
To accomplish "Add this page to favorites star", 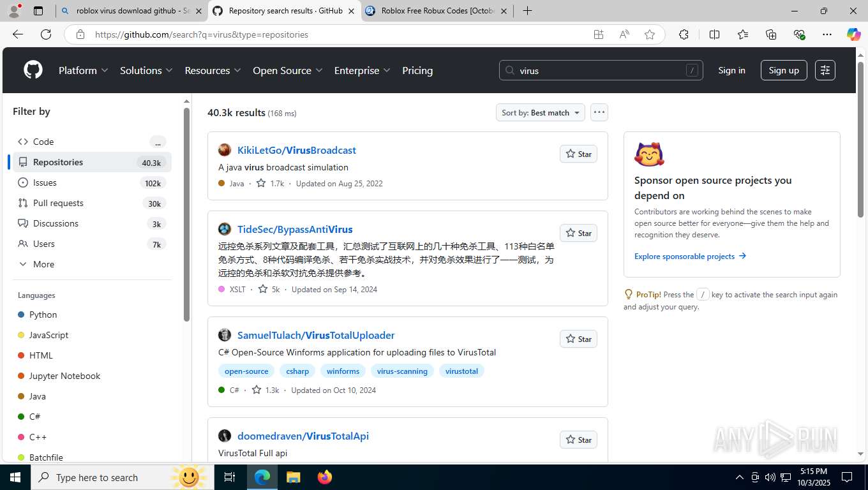I will tap(650, 34).
